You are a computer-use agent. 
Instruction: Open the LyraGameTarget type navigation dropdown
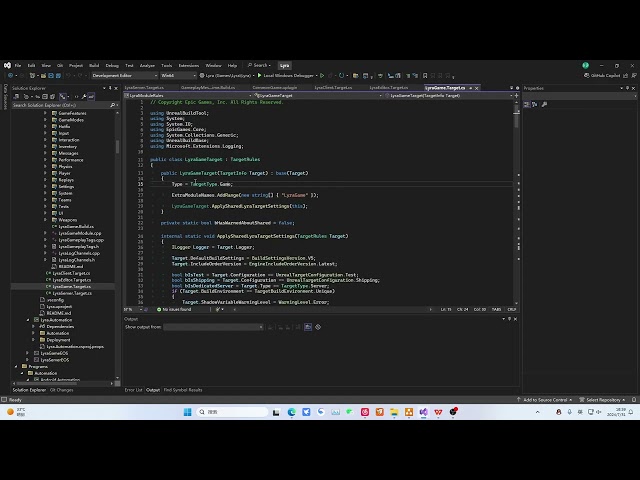(x=318, y=96)
